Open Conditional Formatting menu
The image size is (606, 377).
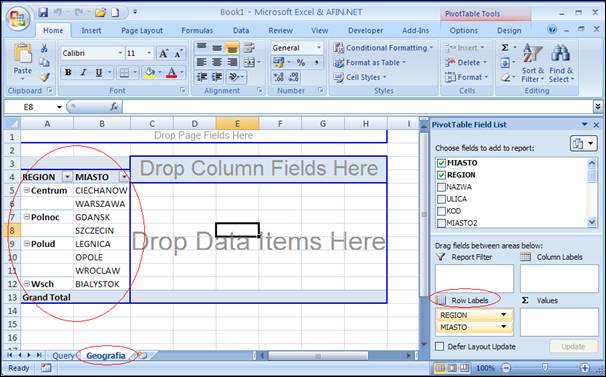click(383, 48)
